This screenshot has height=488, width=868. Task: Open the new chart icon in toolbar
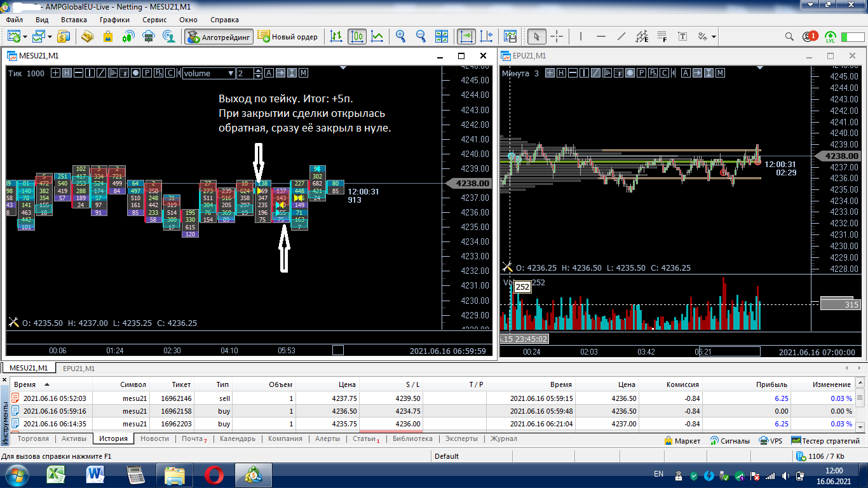click(13, 36)
